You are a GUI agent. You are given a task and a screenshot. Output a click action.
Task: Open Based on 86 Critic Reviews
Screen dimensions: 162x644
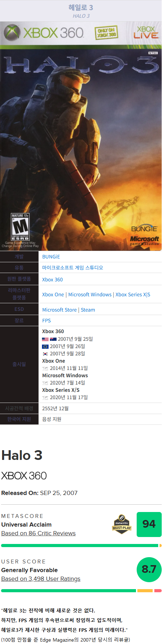click(39, 533)
